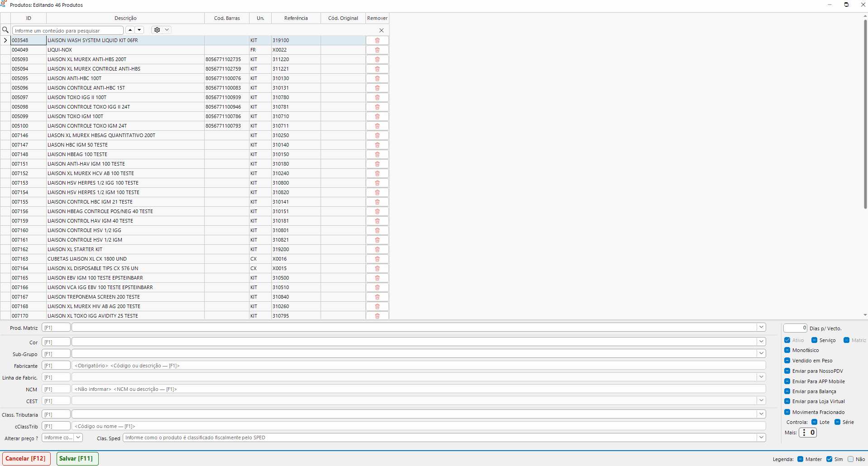Click the Cancelar [F12] button
Image resolution: width=868 pixels, height=466 pixels.
coord(26,459)
